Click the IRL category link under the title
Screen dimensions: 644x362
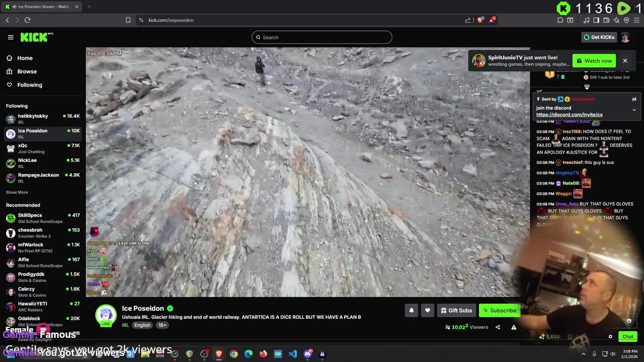125,325
